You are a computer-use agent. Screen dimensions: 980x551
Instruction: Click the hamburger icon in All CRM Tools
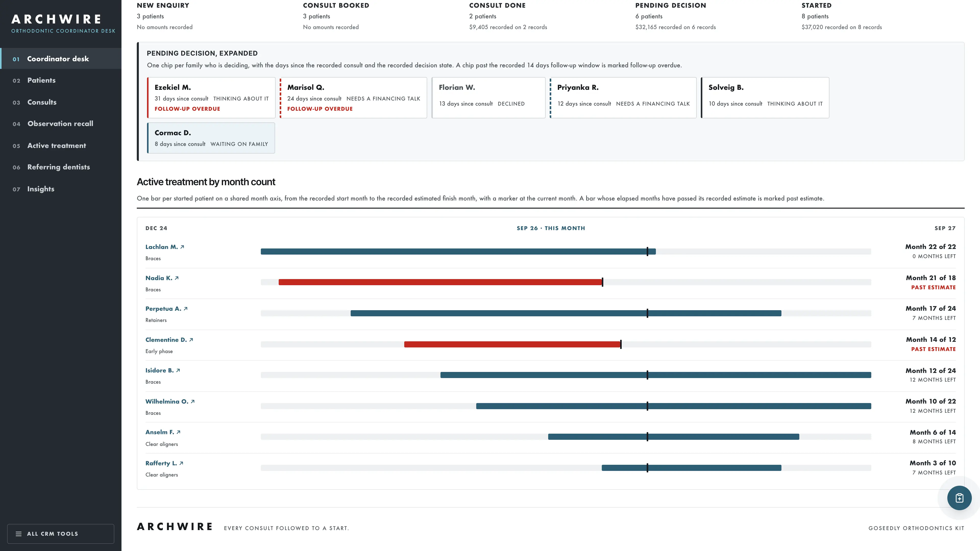18,534
